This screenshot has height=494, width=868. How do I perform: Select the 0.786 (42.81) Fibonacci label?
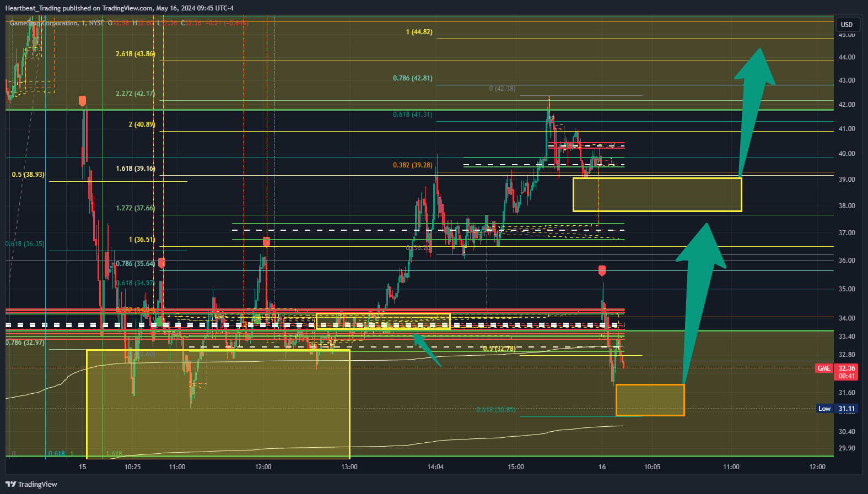tap(413, 78)
